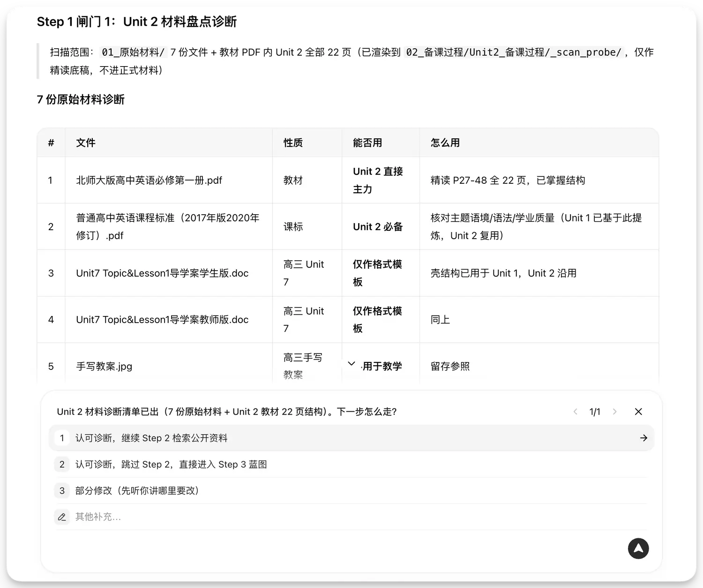This screenshot has height=588, width=703.
Task: Click the 课标 cell in row 2
Action: (293, 226)
